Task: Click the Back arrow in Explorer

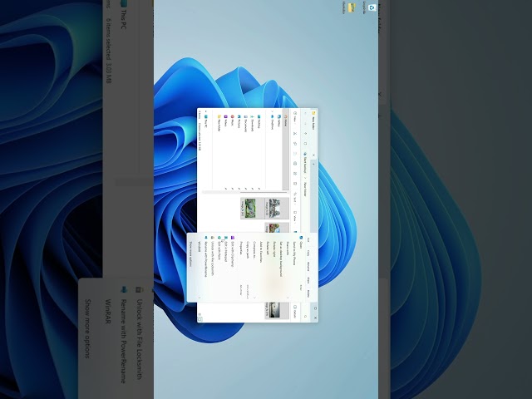Action: (x=305, y=113)
